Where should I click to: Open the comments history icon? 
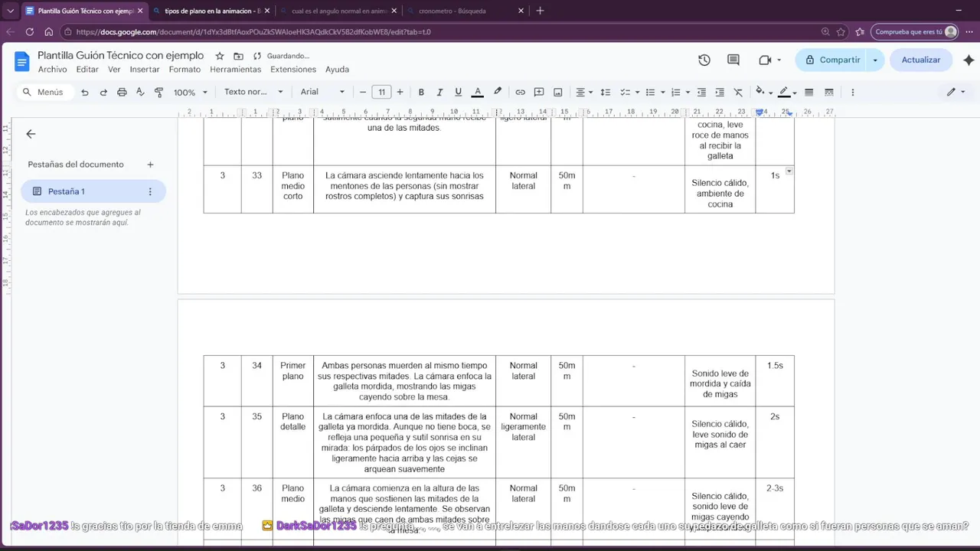pyautogui.click(x=733, y=60)
